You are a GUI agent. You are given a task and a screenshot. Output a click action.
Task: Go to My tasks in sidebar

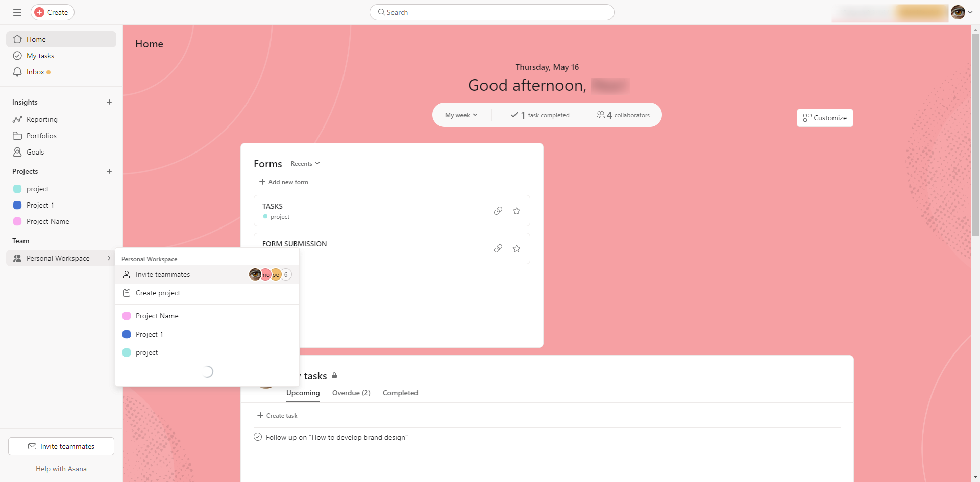(61, 56)
